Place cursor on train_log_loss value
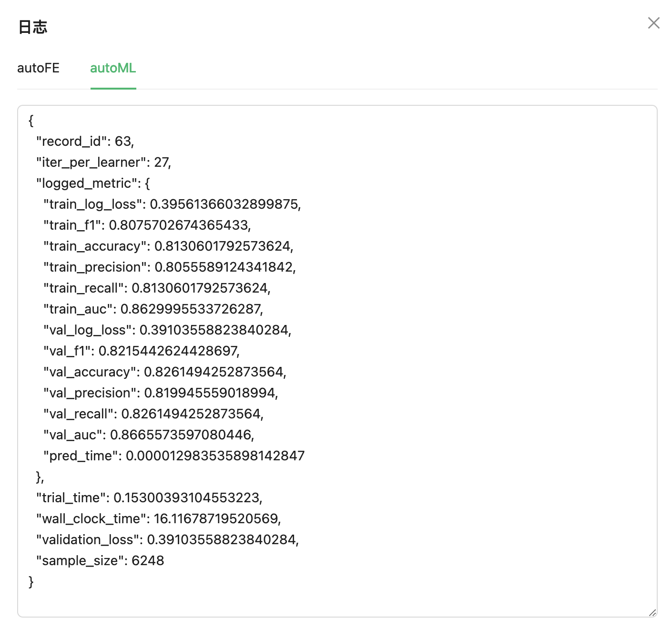672x629 pixels. (224, 204)
